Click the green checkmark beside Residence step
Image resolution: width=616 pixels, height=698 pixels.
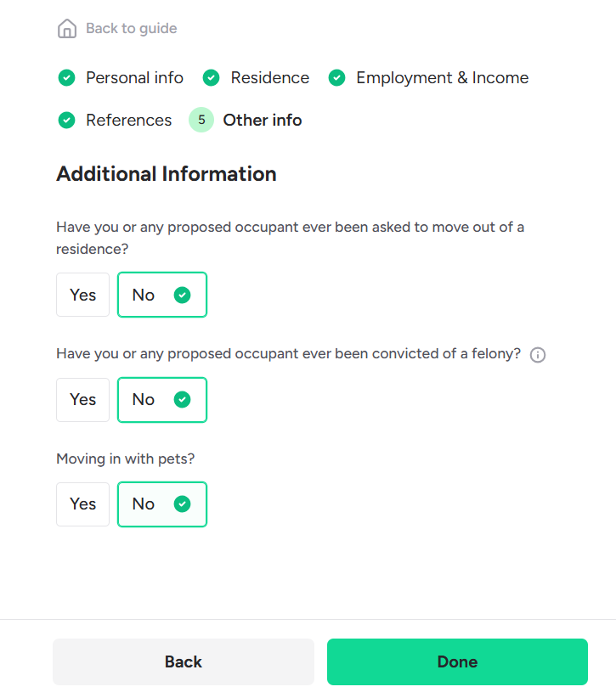click(212, 78)
